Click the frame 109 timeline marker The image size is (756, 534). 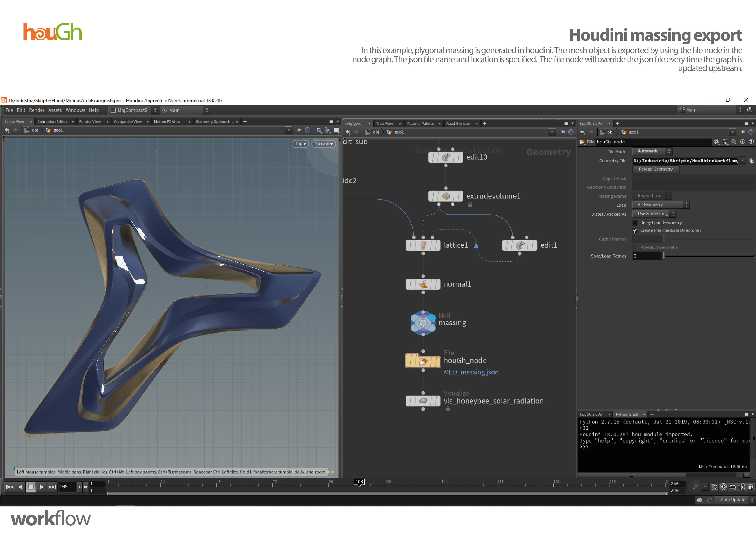coord(359,482)
